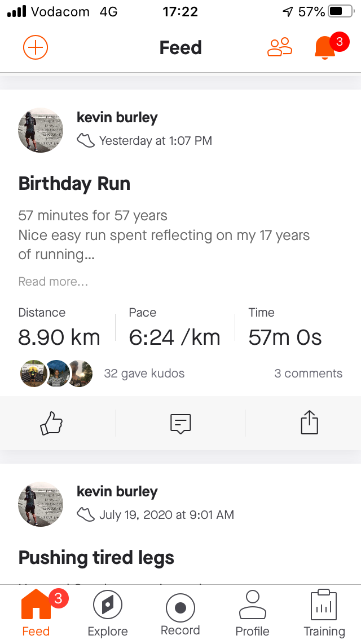Open Pushing tired legs activity
The height and width of the screenshot is (640, 361).
point(96,558)
